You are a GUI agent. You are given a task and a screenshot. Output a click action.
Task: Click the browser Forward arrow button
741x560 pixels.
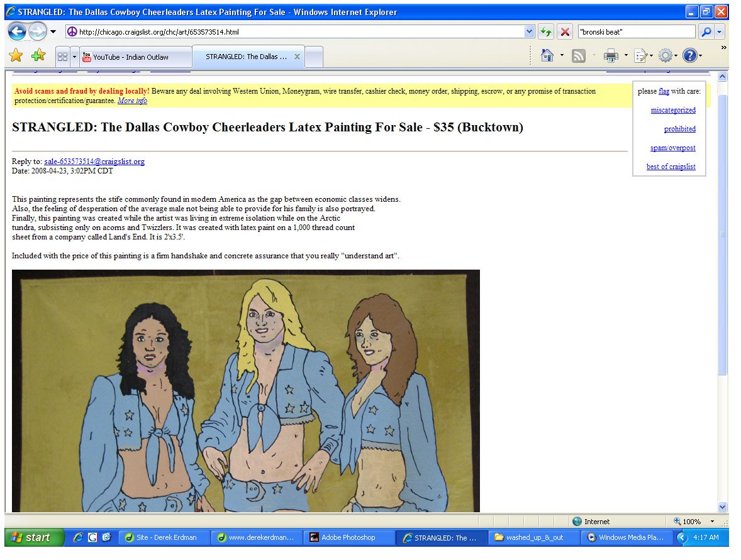coord(37,31)
